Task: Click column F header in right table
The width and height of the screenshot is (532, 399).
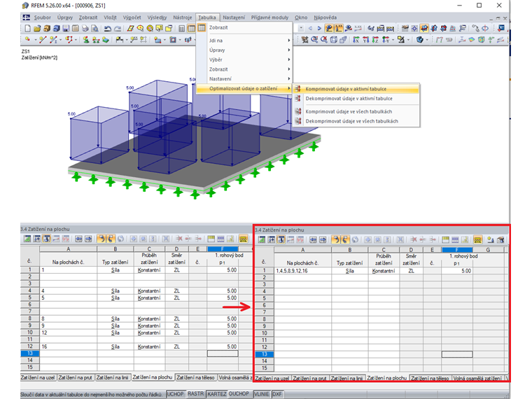Action: pos(457,250)
